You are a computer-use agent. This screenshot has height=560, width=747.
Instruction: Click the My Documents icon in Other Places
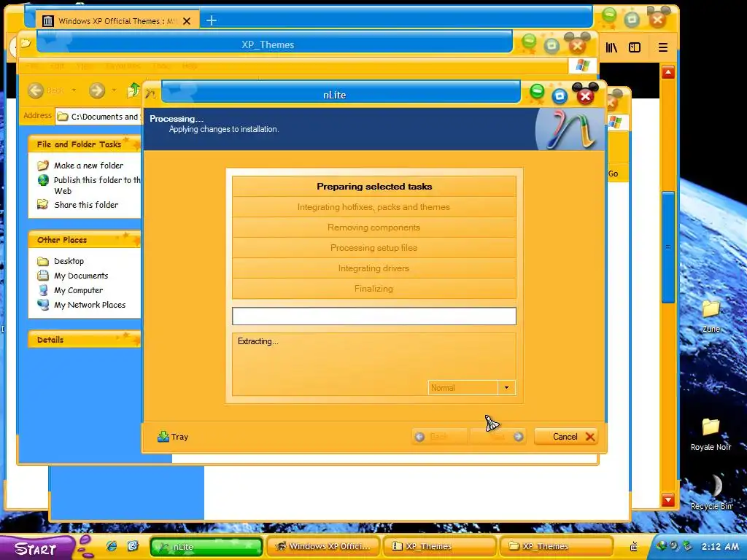(x=43, y=275)
